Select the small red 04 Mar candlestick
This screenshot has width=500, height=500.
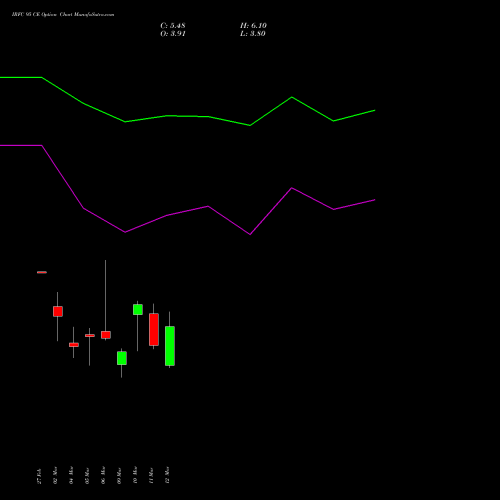pos(74,345)
